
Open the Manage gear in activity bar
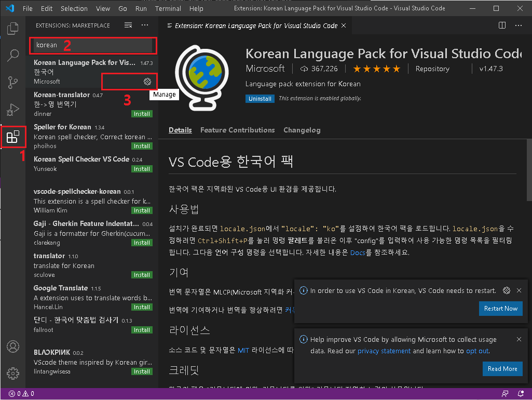tap(13, 373)
